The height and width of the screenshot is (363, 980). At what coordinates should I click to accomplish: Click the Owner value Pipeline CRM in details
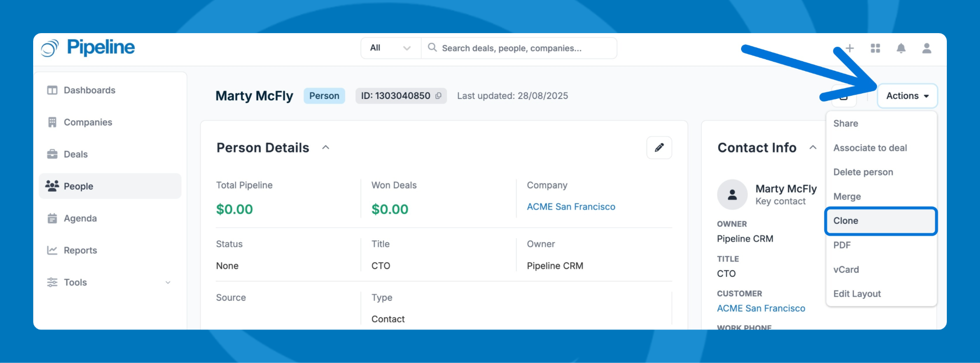click(555, 266)
